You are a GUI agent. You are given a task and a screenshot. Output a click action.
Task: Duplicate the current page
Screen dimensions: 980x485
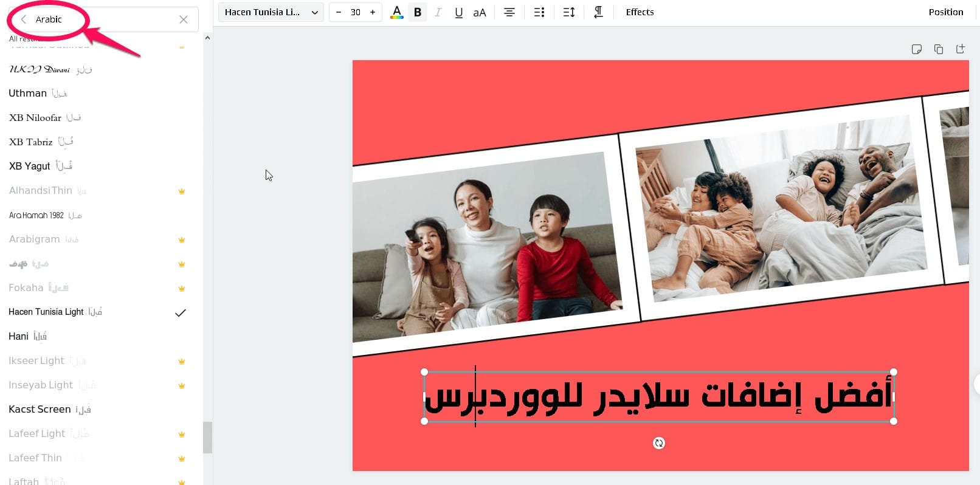coord(939,49)
